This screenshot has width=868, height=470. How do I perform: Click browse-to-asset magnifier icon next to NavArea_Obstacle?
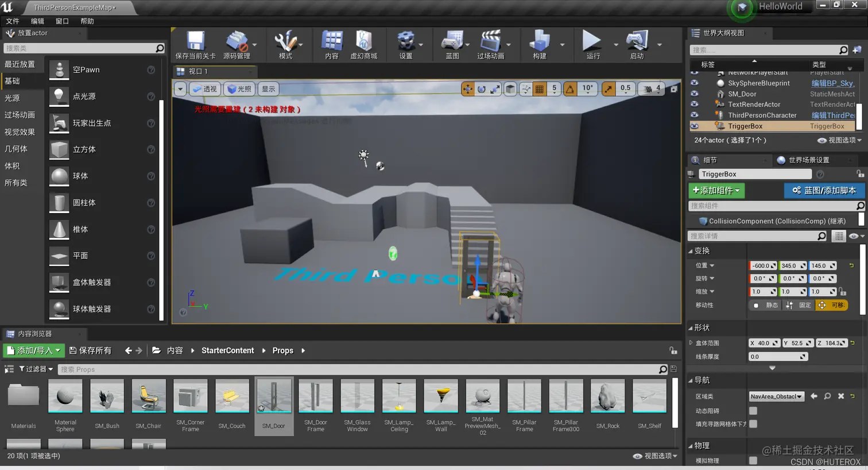[827, 396]
